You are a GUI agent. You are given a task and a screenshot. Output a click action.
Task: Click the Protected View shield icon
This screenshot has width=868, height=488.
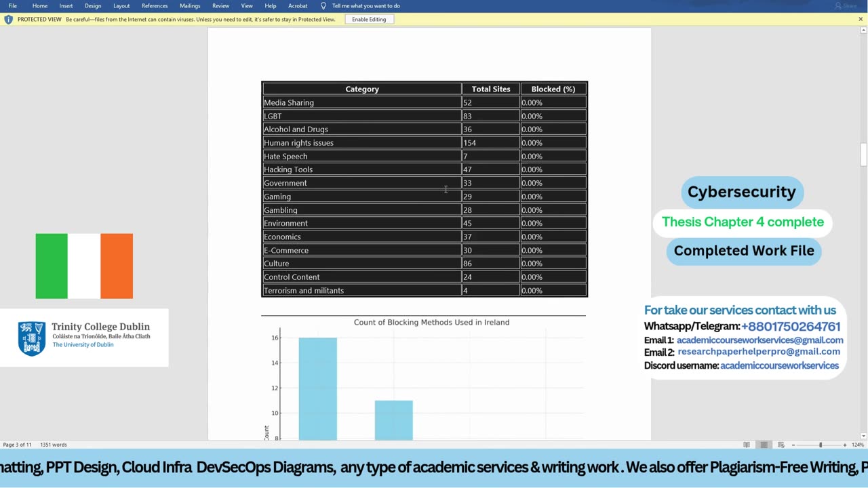[8, 19]
